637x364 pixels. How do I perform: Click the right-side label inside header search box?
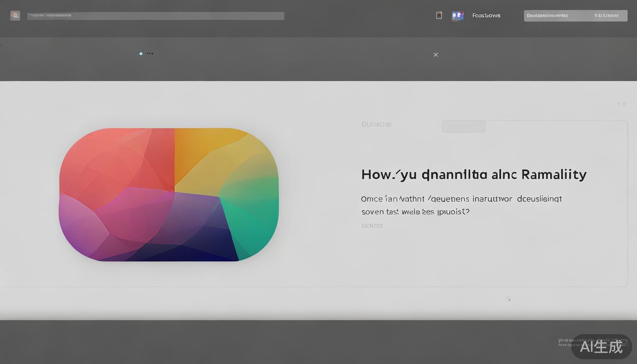[x=606, y=16]
